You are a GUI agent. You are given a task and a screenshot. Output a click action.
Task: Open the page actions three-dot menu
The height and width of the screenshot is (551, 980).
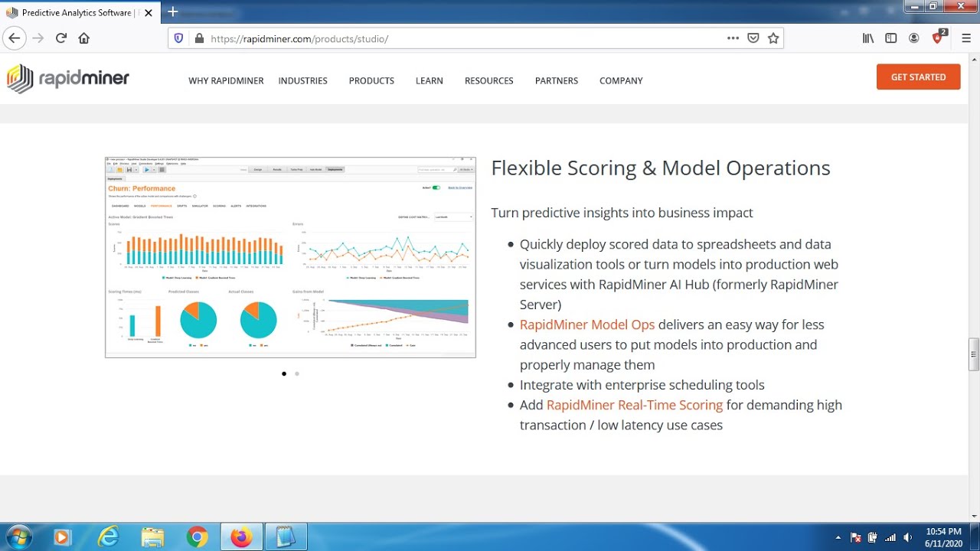tap(733, 38)
